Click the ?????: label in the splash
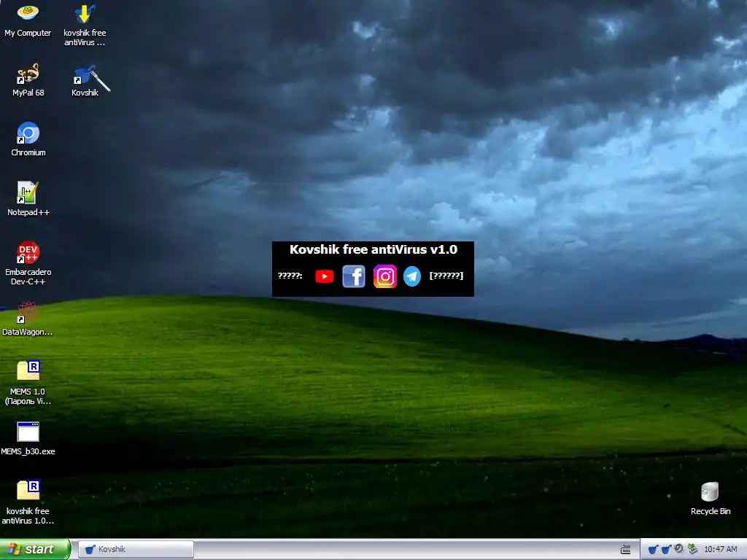Screen dimensions: 747x560 tap(290, 275)
